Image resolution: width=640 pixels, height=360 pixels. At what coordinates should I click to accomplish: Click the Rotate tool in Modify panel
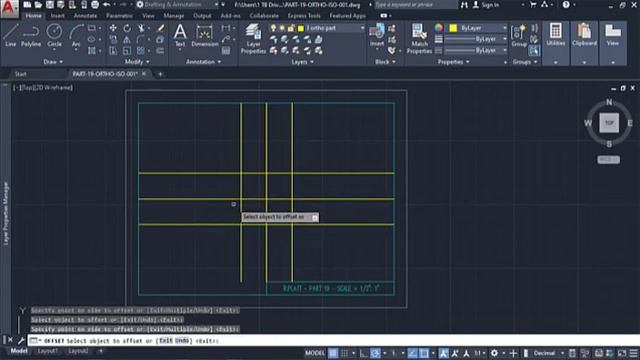point(127,28)
